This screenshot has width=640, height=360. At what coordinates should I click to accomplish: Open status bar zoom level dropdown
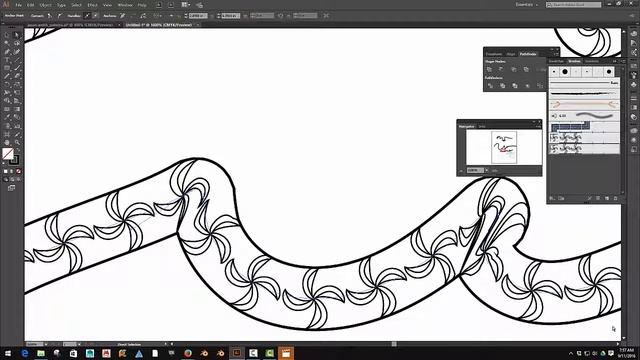click(45, 344)
